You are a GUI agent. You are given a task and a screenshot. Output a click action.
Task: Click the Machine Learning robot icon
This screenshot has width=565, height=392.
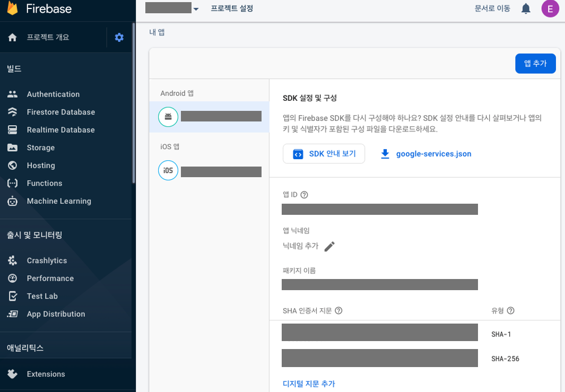click(12, 201)
